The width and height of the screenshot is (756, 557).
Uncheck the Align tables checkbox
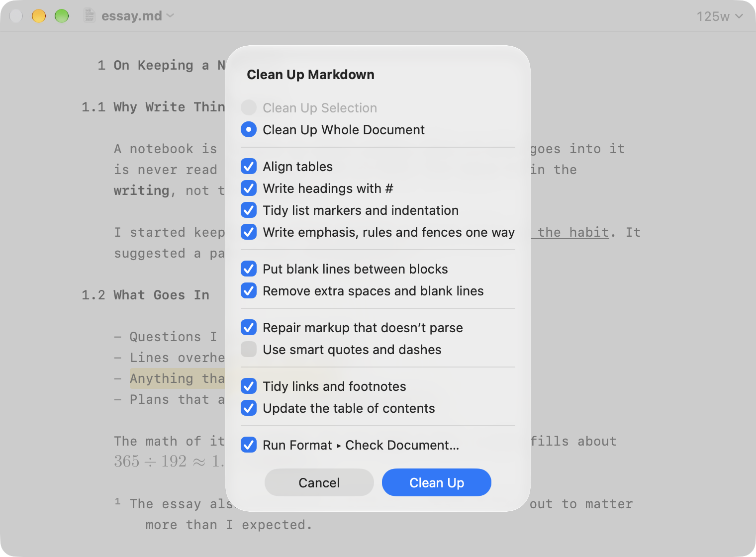click(249, 166)
